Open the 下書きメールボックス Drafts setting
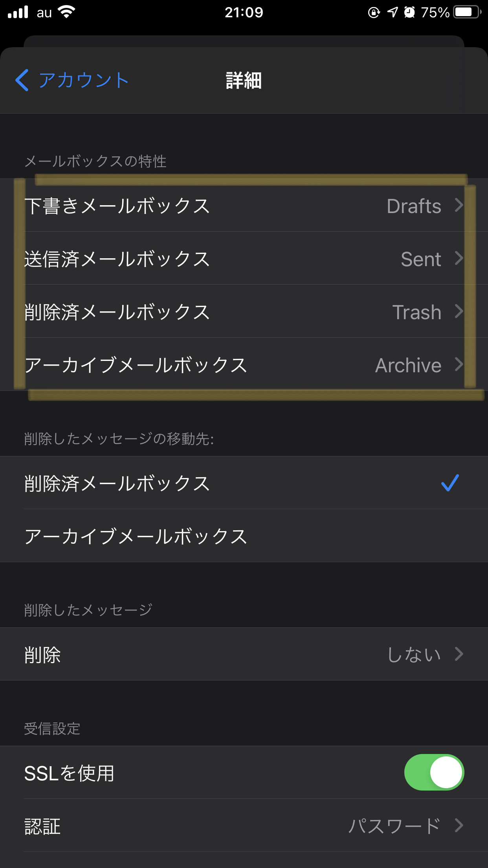Viewport: 488px width, 868px height. [244, 206]
